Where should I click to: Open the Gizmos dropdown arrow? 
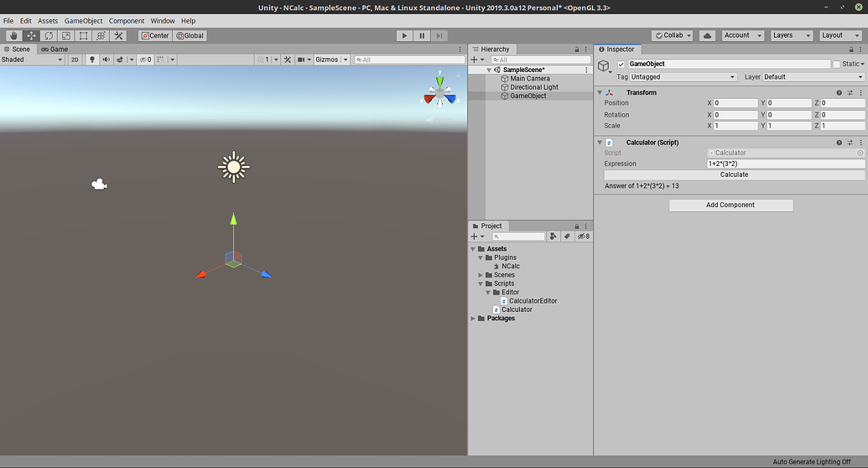(346, 60)
